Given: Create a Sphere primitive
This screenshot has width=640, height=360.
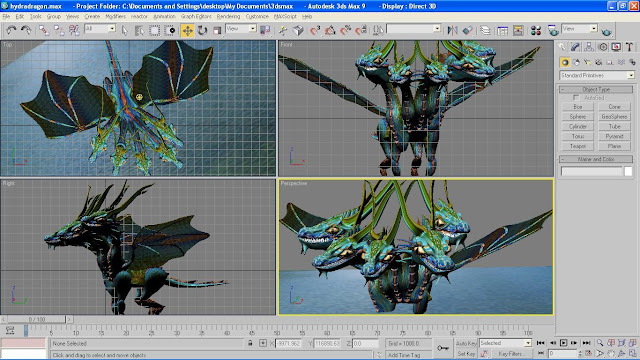Looking at the screenshot, I should coord(578,117).
